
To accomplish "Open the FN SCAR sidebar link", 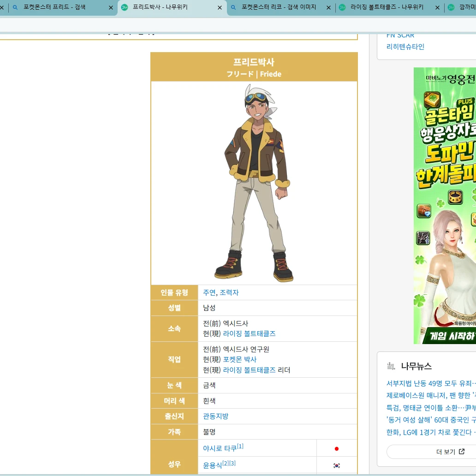I will 400,35.
